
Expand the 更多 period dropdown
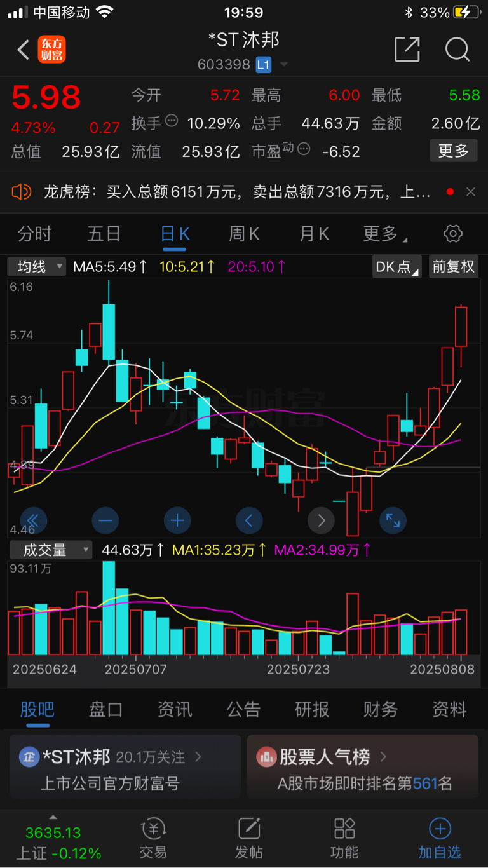click(x=385, y=234)
